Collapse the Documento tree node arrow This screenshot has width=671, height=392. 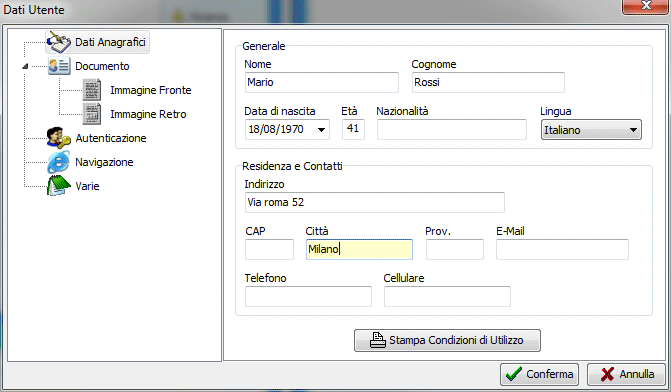click(x=25, y=66)
